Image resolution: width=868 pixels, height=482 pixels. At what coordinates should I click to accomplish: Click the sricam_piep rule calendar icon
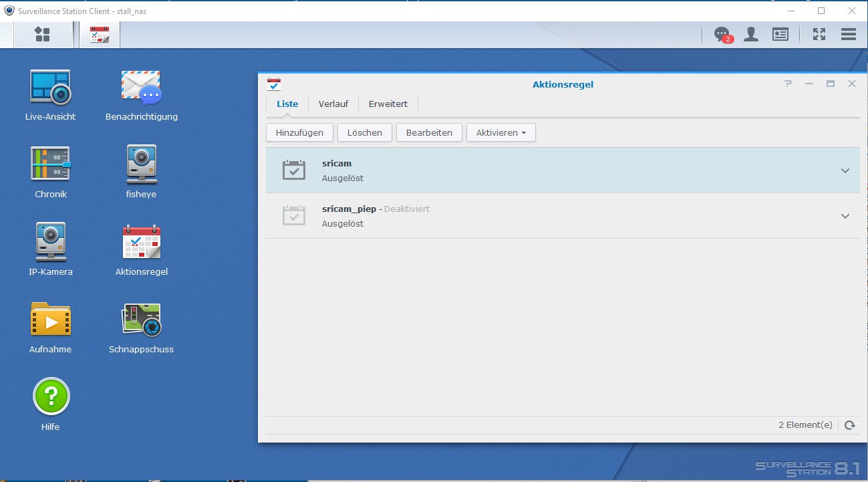pyautogui.click(x=293, y=215)
